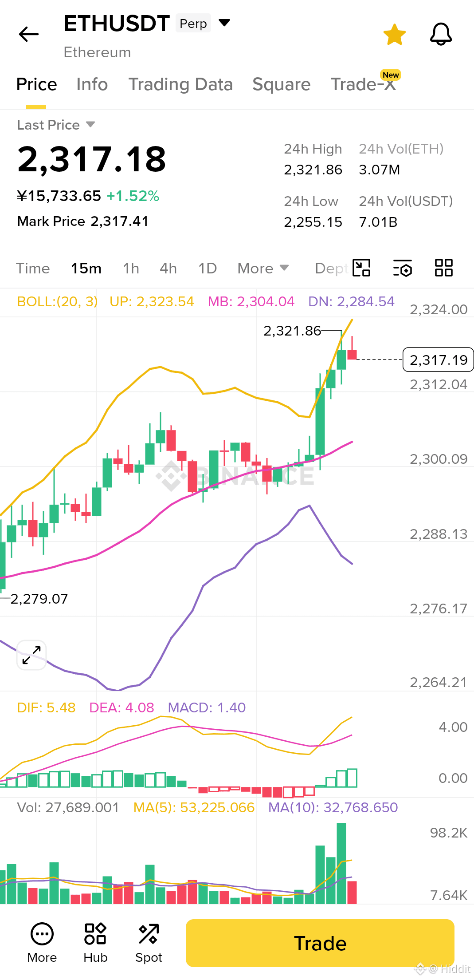The height and width of the screenshot is (980, 474).
Task: Tap the MA(10): 32,768.650 volume label
Action: (333, 807)
